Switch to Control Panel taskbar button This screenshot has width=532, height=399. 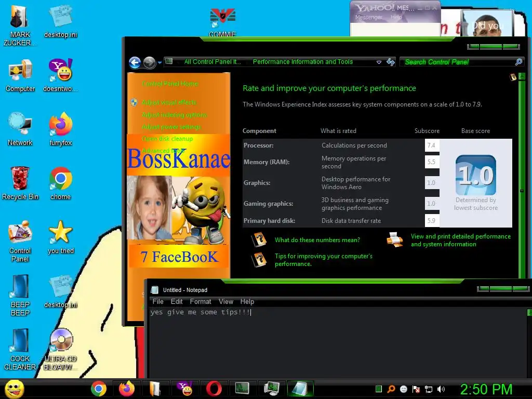(271, 389)
